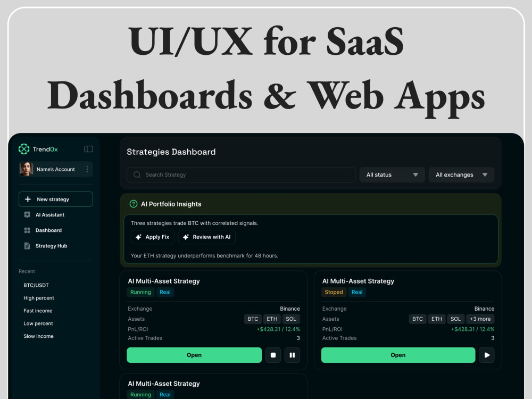Viewport: 532px width, 399px height.
Task: Click the search magnifier icon
Action: point(137,174)
